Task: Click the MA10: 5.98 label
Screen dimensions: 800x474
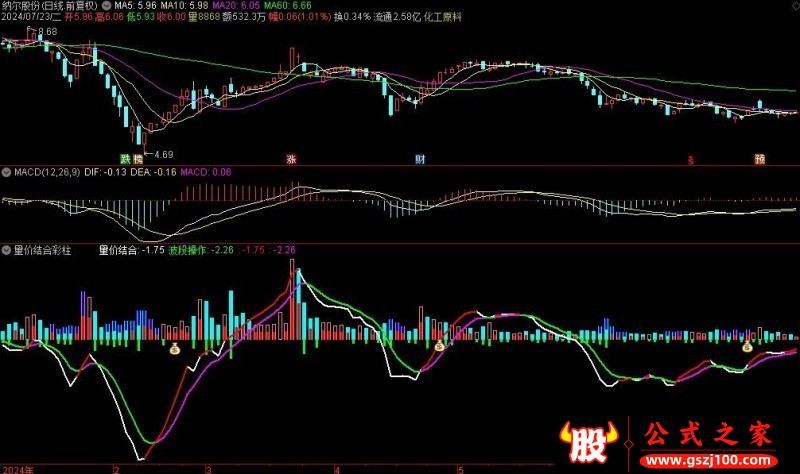Action: pyautogui.click(x=184, y=6)
